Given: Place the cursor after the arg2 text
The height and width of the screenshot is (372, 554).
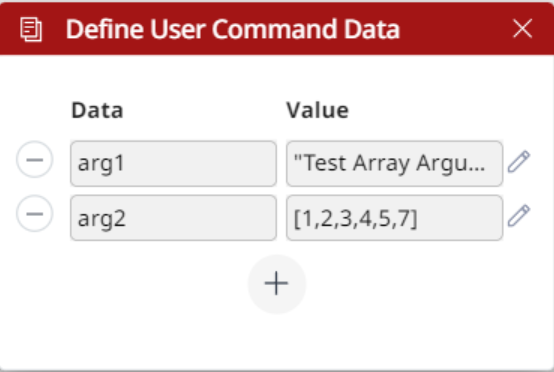Looking at the screenshot, I should (x=128, y=218).
